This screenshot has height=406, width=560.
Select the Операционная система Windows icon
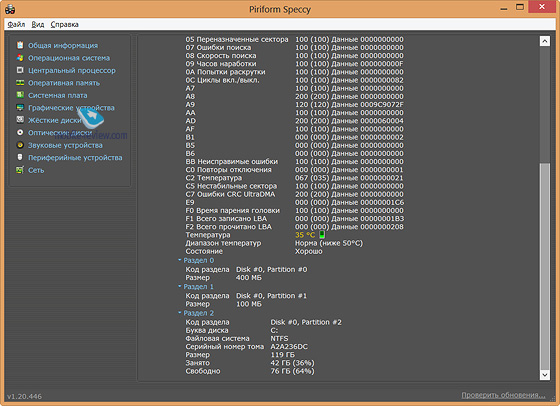[20, 57]
